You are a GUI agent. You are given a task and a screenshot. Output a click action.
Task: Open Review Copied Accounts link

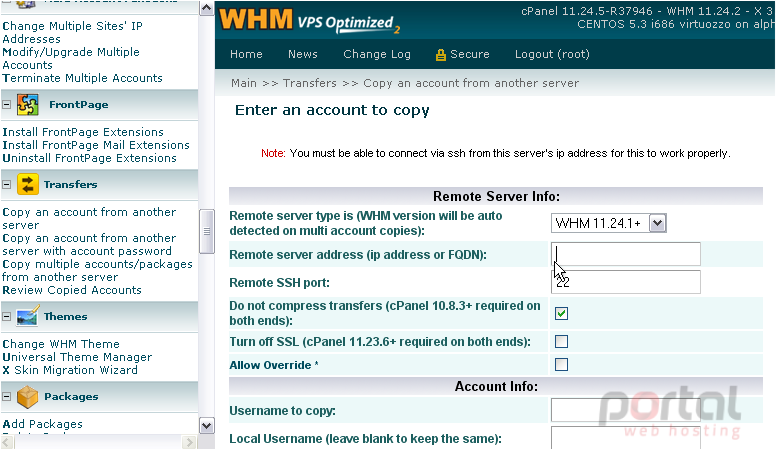click(72, 290)
